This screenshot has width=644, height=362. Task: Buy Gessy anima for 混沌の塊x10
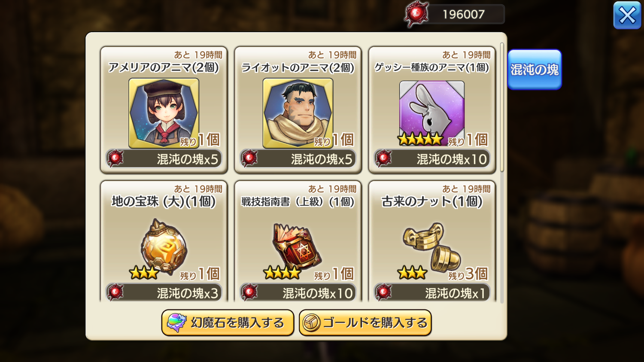[x=432, y=159]
